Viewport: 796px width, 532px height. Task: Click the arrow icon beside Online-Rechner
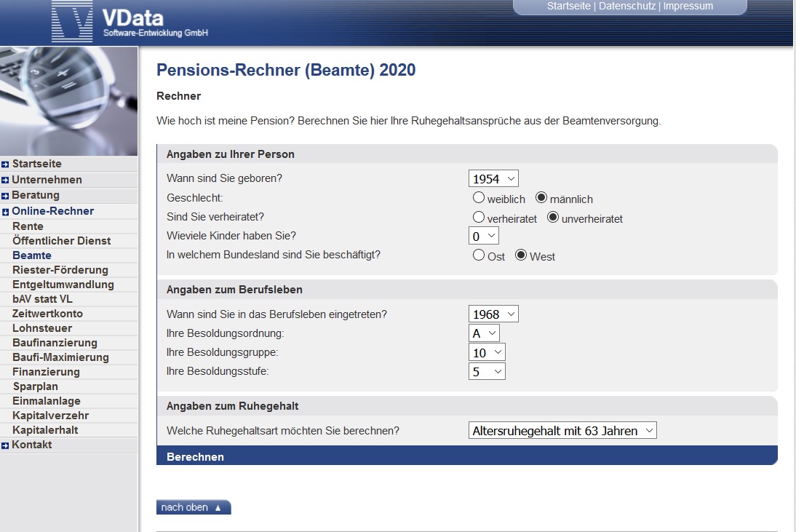(x=5, y=212)
